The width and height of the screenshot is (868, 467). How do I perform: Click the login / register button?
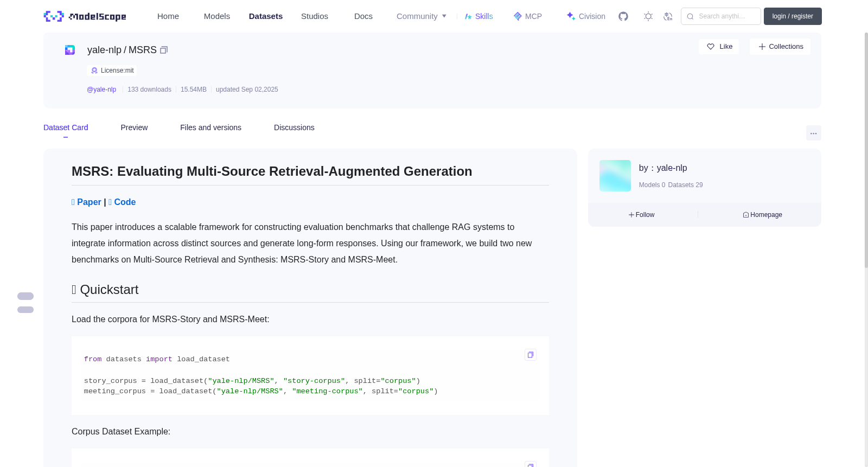(x=793, y=16)
